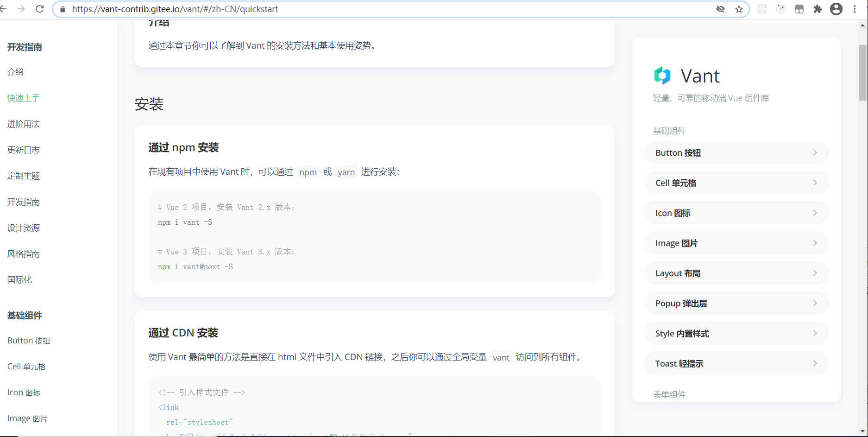The image size is (868, 437).
Task: Click the site security padlock icon
Action: pos(63,9)
